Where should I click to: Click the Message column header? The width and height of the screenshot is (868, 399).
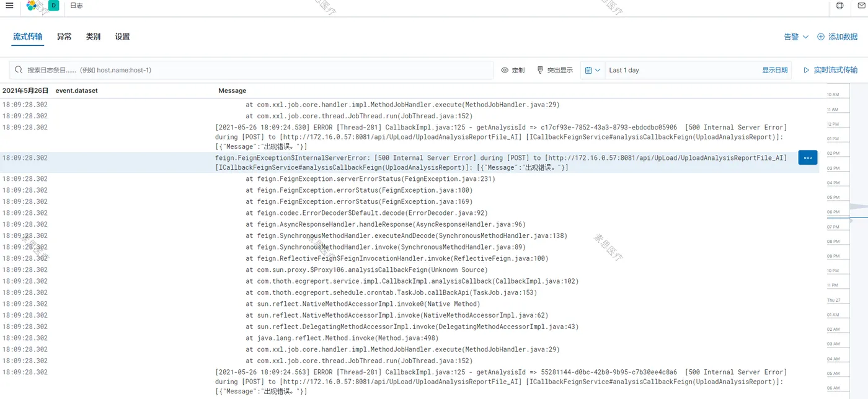pos(232,90)
